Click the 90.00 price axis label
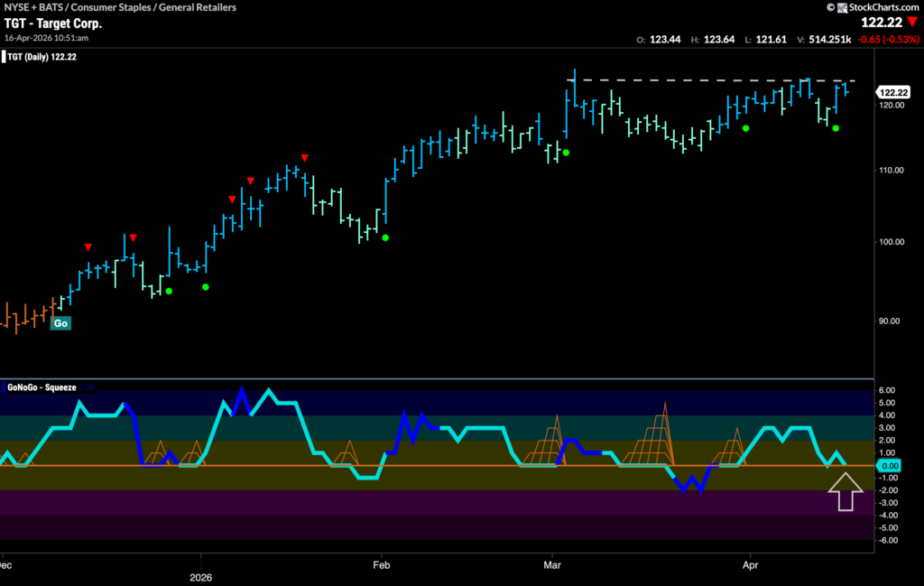Screen dimensions: 924x586 point(889,321)
